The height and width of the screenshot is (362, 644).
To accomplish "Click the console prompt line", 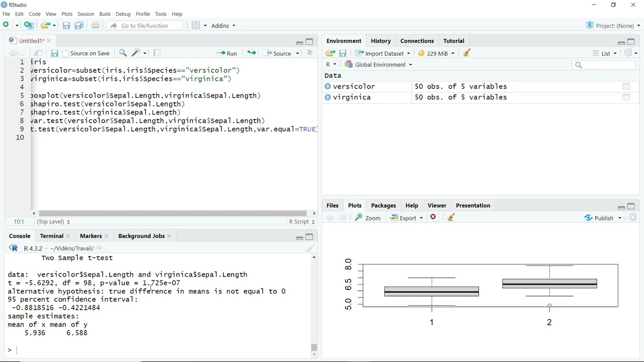I will point(158,350).
